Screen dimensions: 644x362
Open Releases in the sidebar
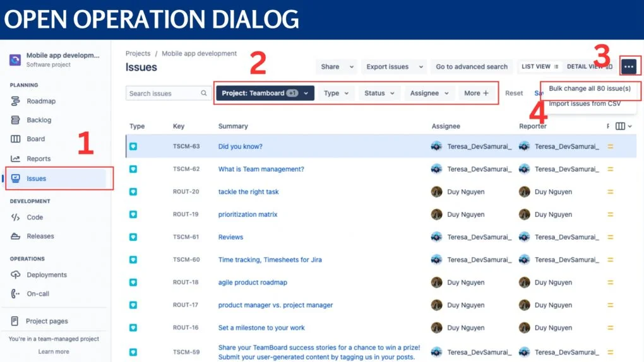coord(40,236)
